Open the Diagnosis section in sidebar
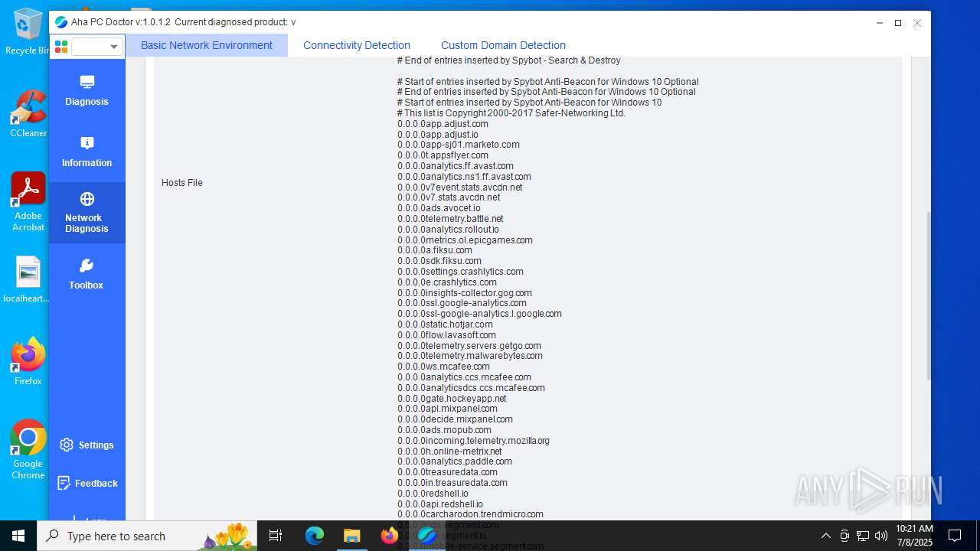 pos(87,90)
